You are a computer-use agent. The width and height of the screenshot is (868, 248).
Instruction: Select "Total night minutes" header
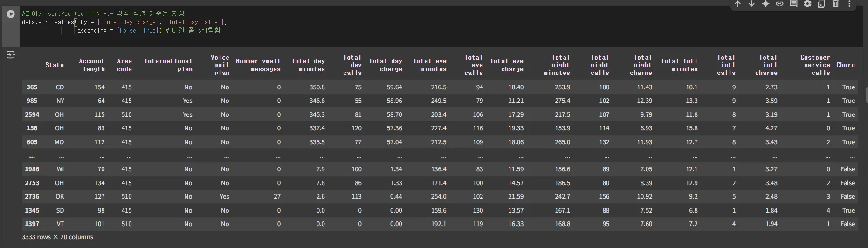557,65
